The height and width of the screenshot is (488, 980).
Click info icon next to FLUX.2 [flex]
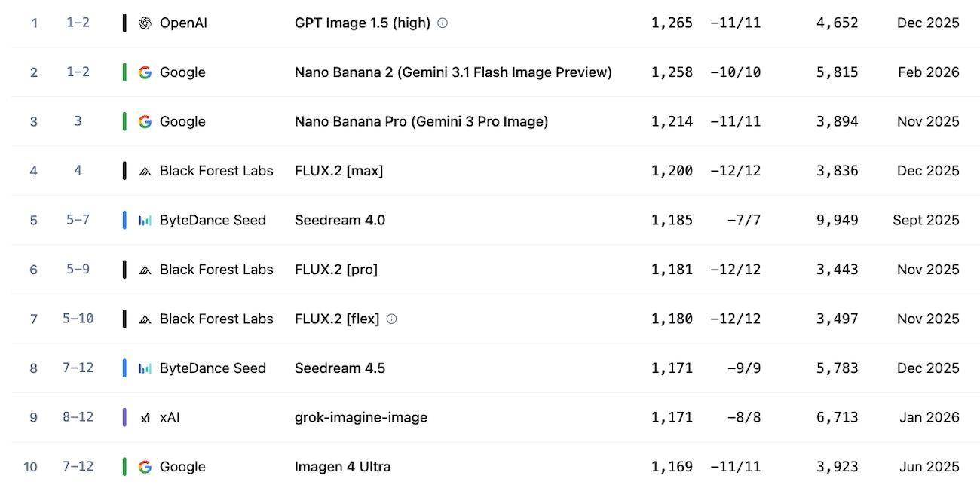[x=391, y=319]
